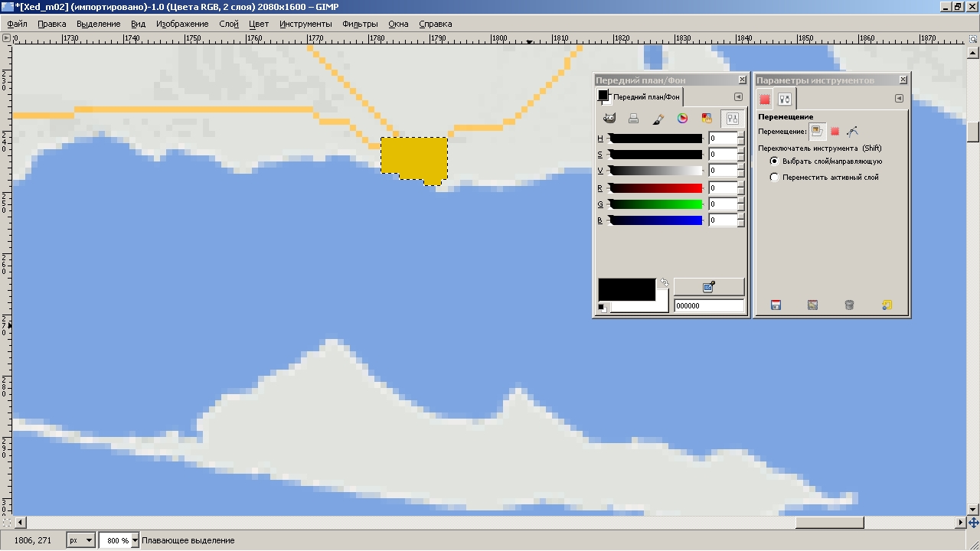Viewport: 980px width, 551px height.
Task: Open the Правка menu
Action: (x=52, y=24)
